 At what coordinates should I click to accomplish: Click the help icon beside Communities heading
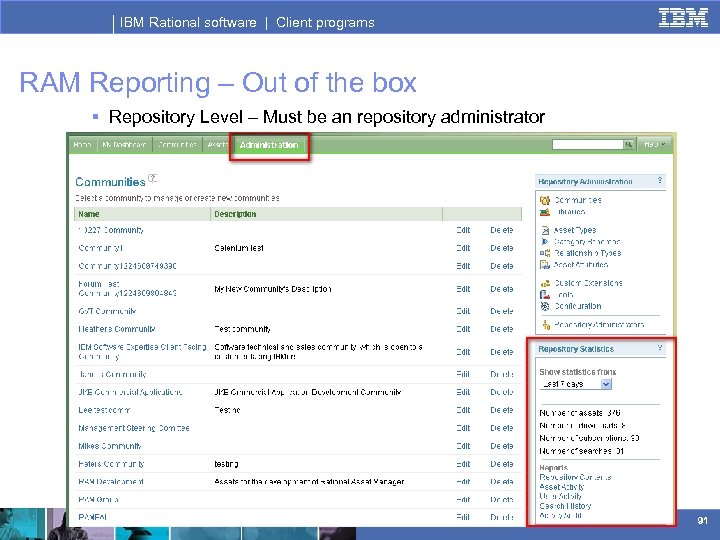[152, 178]
